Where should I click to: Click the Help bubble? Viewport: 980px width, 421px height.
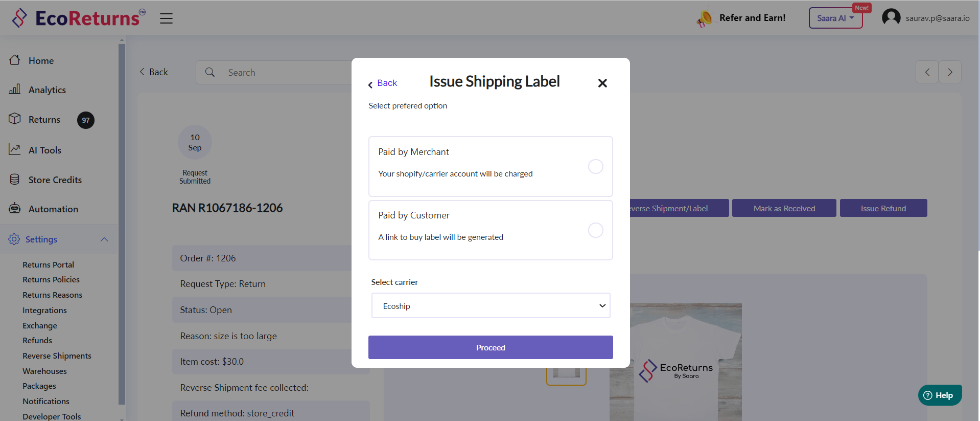coord(940,395)
